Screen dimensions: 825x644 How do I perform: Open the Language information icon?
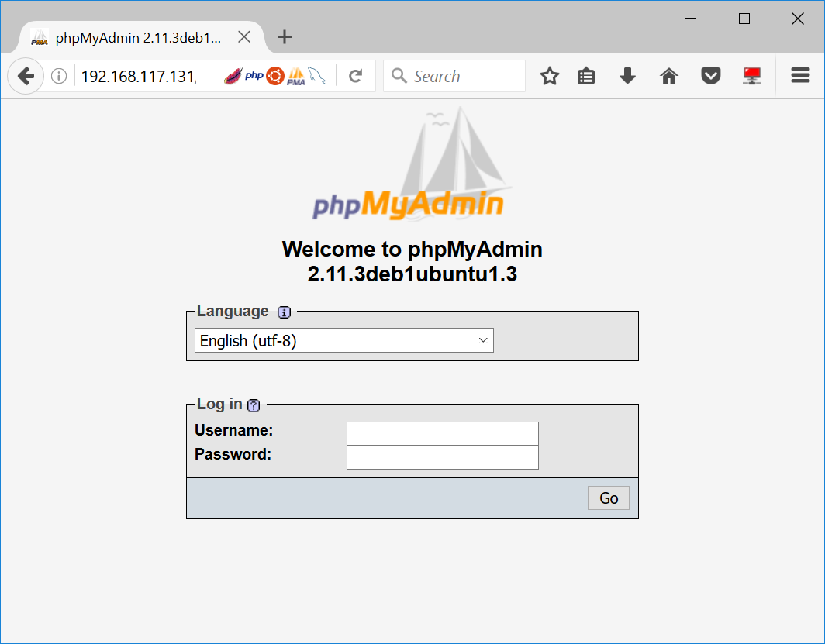click(x=284, y=312)
